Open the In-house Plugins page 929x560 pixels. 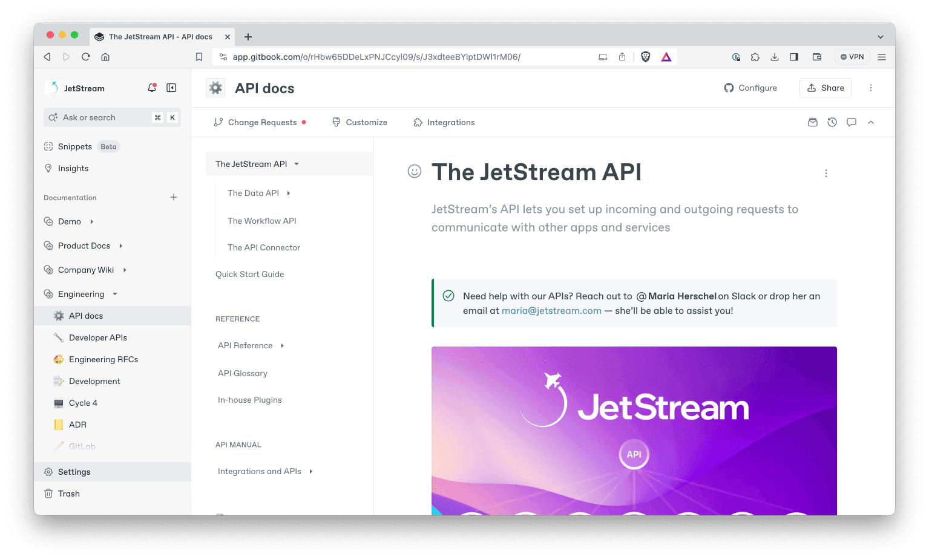click(250, 400)
